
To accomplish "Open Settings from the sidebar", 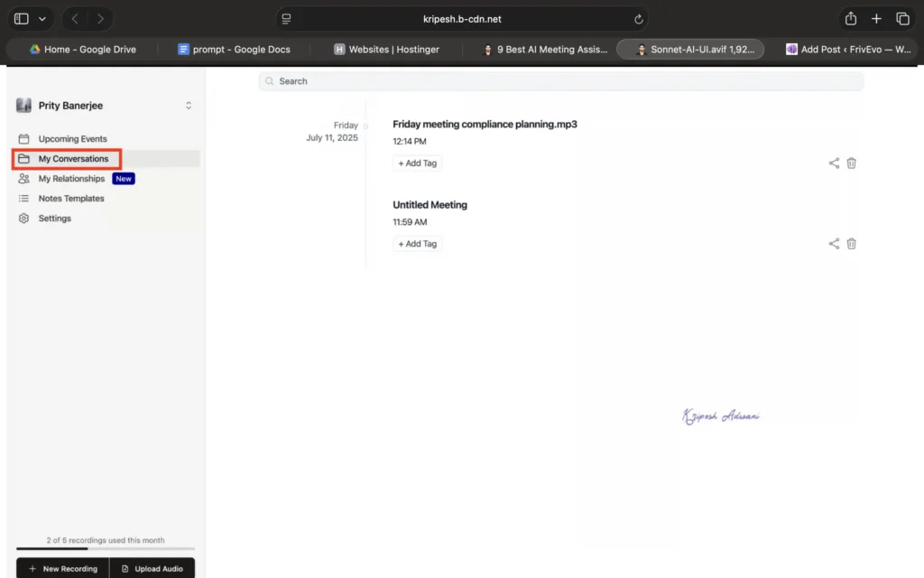I will point(54,219).
